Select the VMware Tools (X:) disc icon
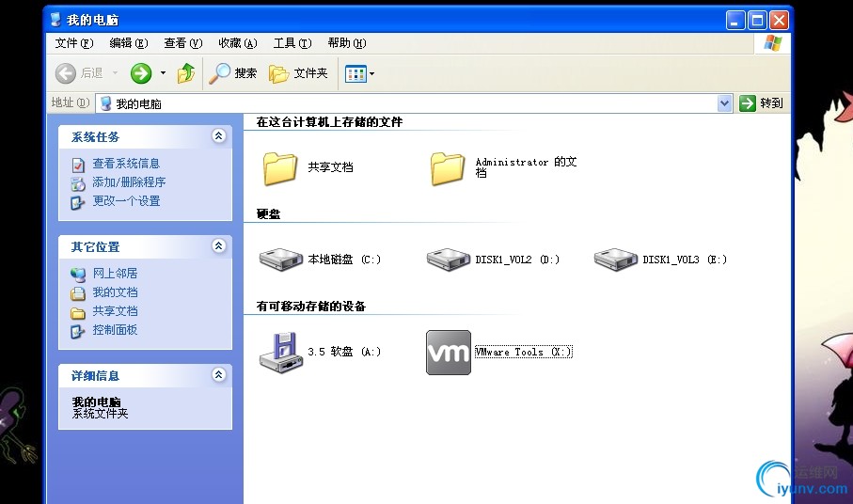This screenshot has height=504, width=853. coord(449,353)
